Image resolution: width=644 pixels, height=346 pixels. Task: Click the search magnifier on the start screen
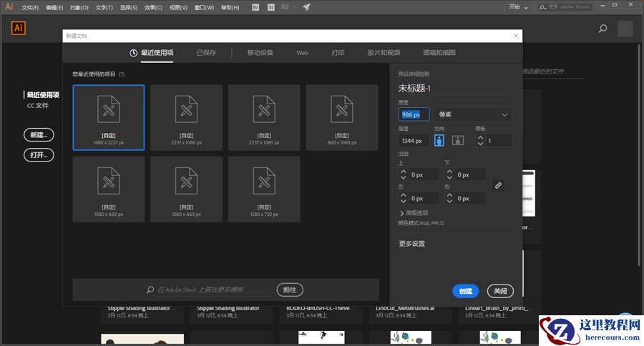(x=602, y=29)
